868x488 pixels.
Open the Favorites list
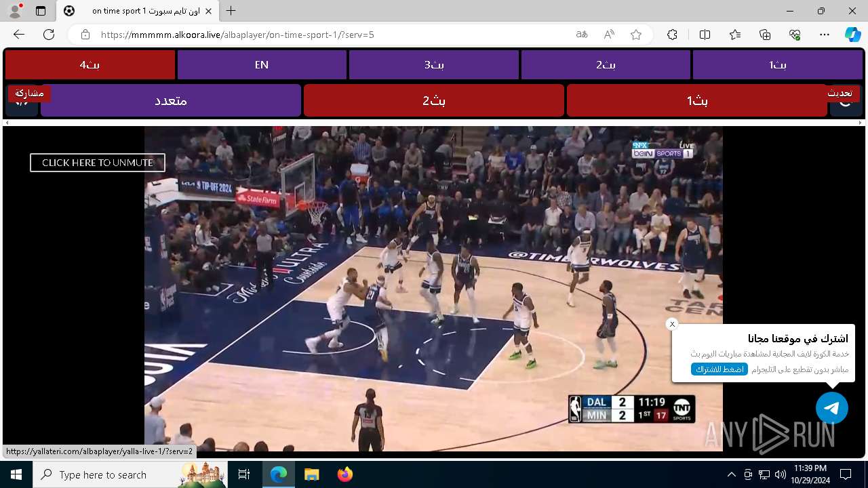point(735,35)
